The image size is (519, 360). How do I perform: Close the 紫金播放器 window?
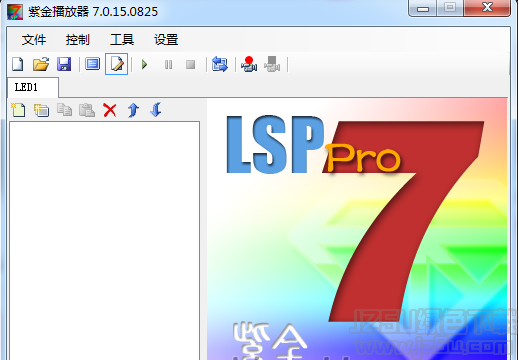pyautogui.click(x=487, y=8)
